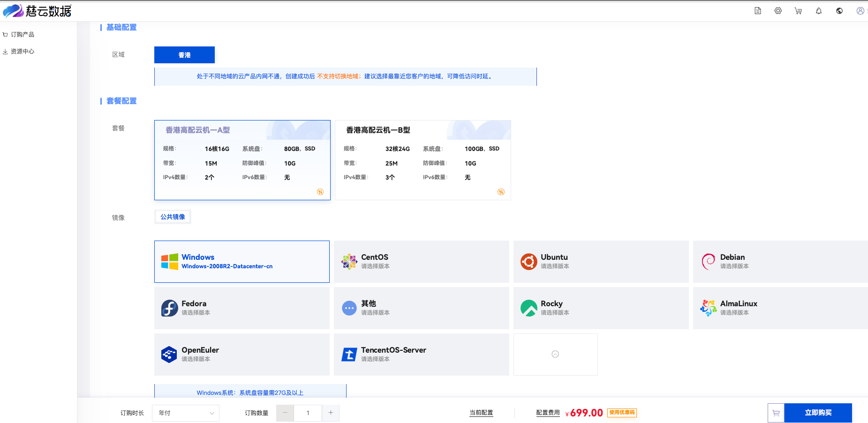The height and width of the screenshot is (423, 868).
Task: Select the 其他 image tile
Action: (x=422, y=308)
